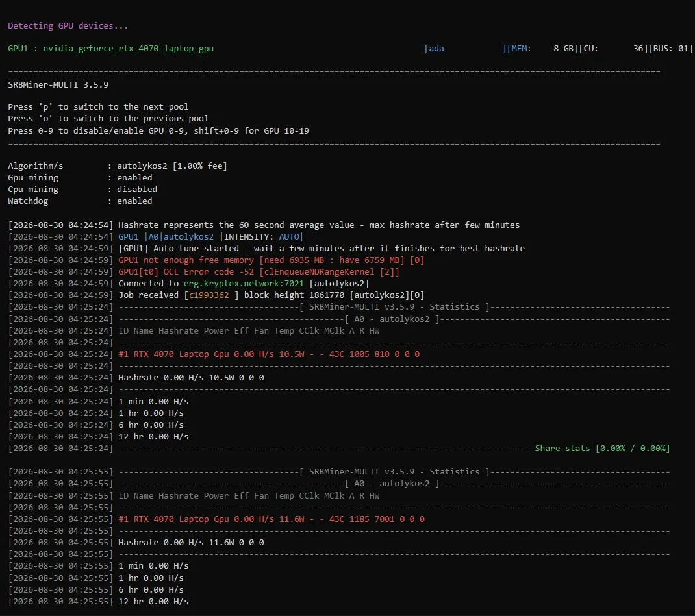Click the 'Detecting GPU devices...' line
The width and height of the screenshot is (695, 616).
pos(68,26)
